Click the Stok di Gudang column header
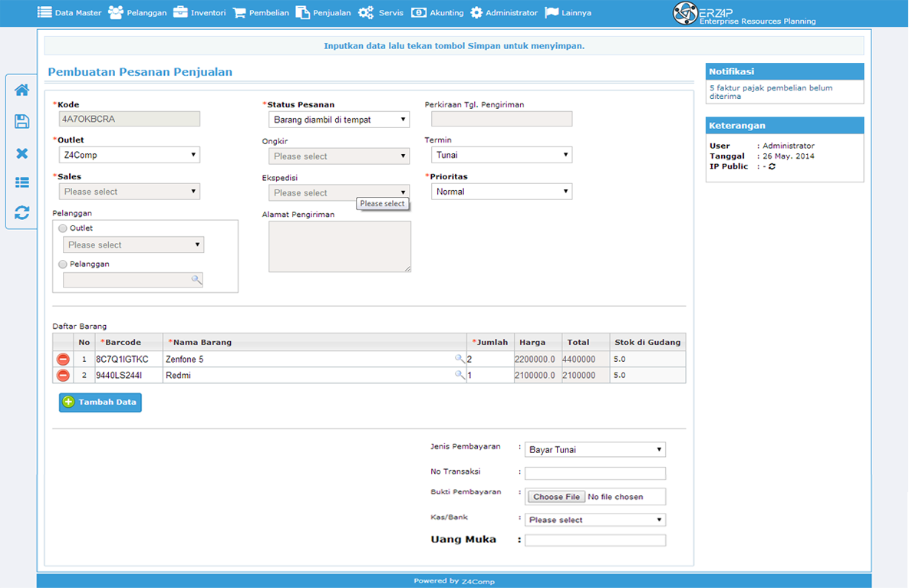The image size is (909, 588). pos(647,343)
